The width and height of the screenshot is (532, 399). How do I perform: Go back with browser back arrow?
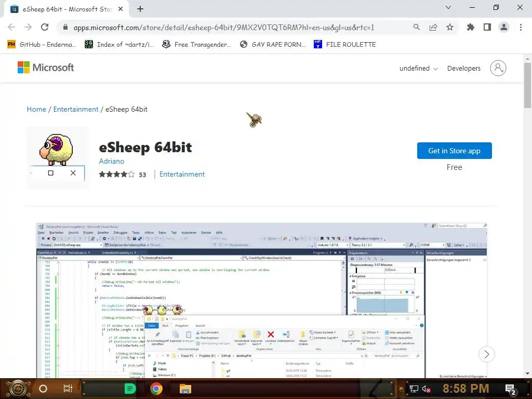11,27
